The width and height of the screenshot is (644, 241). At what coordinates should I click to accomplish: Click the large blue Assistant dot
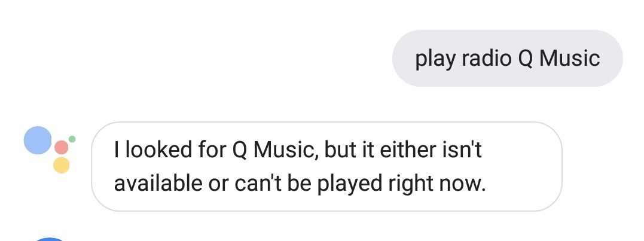37,141
